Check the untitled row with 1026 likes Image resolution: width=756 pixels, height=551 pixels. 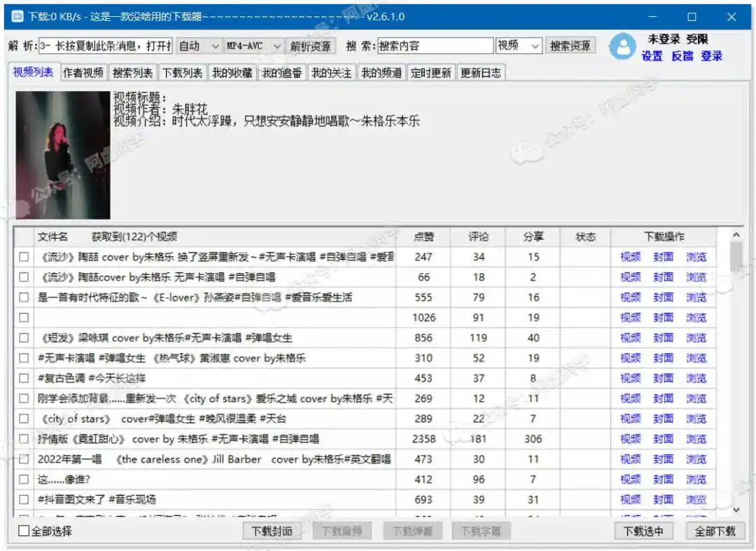tap(24, 318)
